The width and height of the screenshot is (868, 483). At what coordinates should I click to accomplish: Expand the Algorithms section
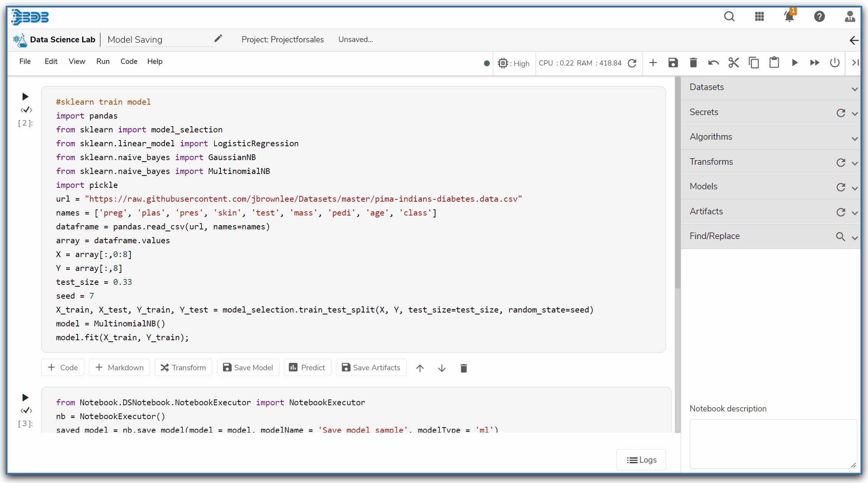coord(855,138)
